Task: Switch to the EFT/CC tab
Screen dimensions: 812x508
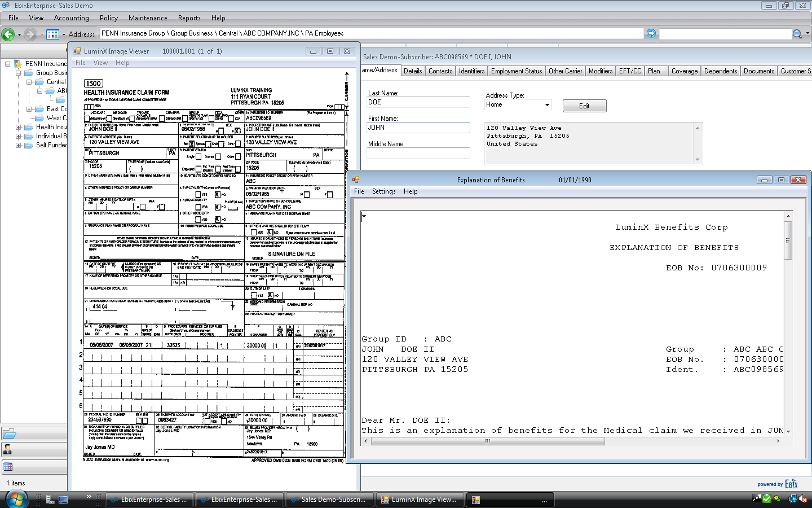Action: point(630,71)
